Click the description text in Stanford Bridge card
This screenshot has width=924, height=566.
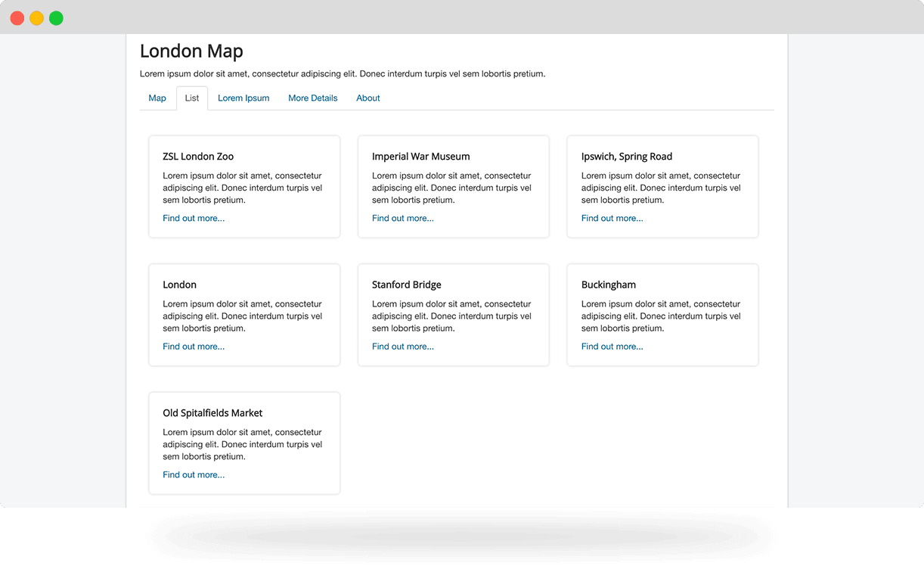pos(452,316)
